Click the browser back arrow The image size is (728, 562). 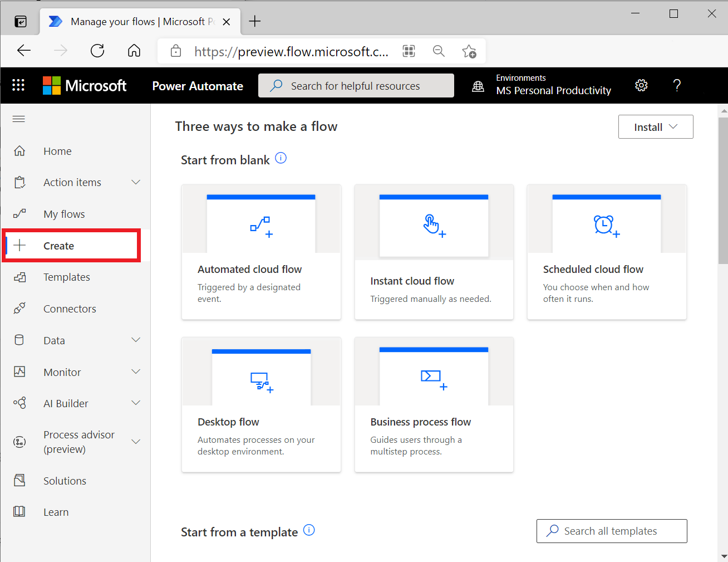pyautogui.click(x=24, y=51)
